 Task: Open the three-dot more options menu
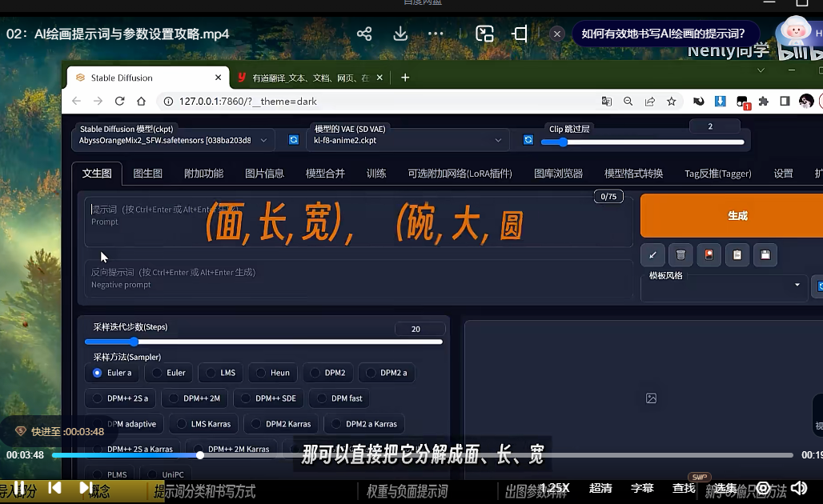coord(436,34)
